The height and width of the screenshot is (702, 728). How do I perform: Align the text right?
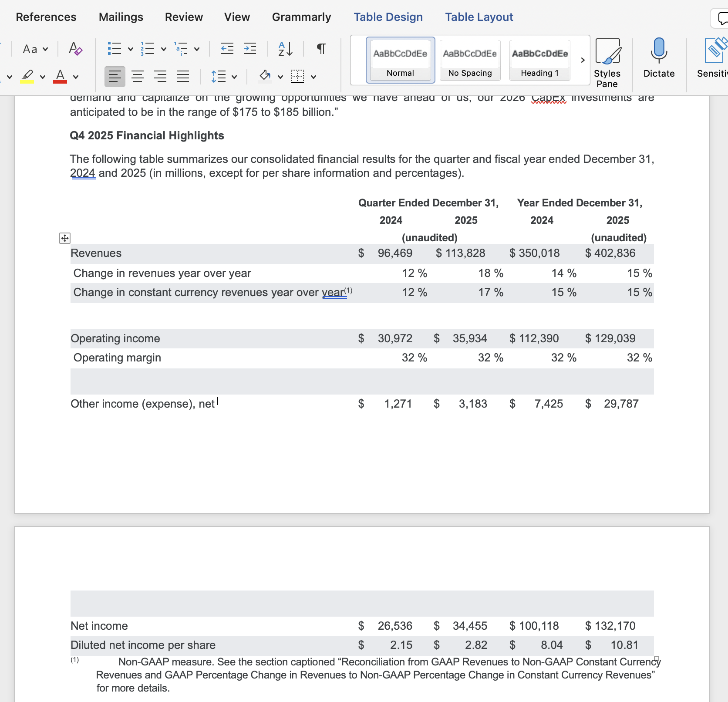click(160, 77)
